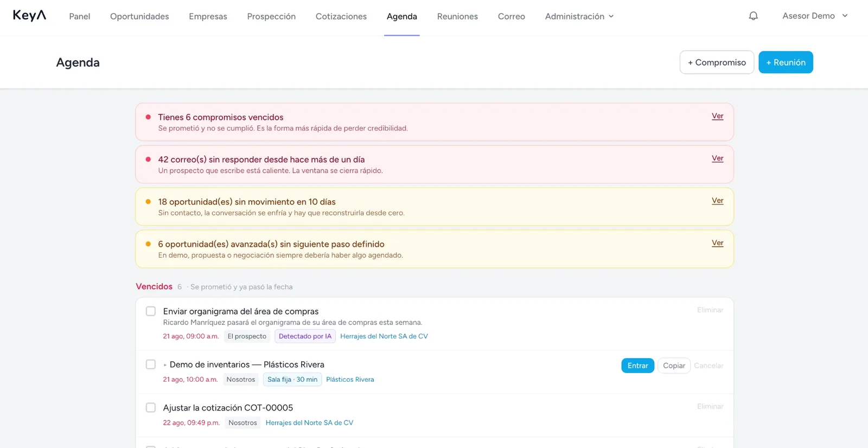
Task: Click Ver on 42 correos sin responder
Action: click(x=717, y=158)
